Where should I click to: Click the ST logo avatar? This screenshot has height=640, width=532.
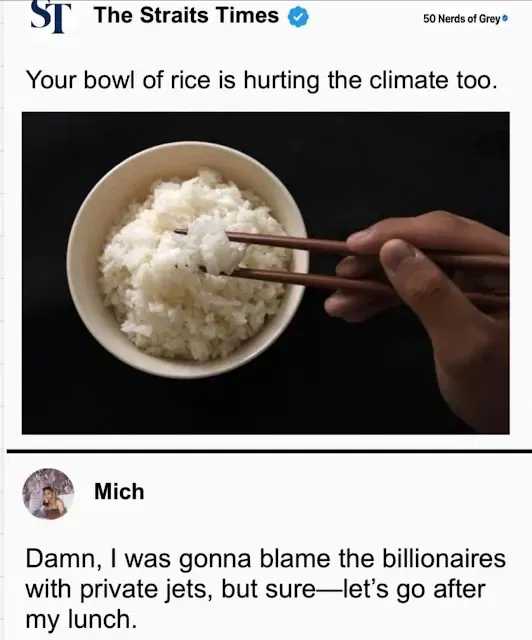tap(49, 16)
